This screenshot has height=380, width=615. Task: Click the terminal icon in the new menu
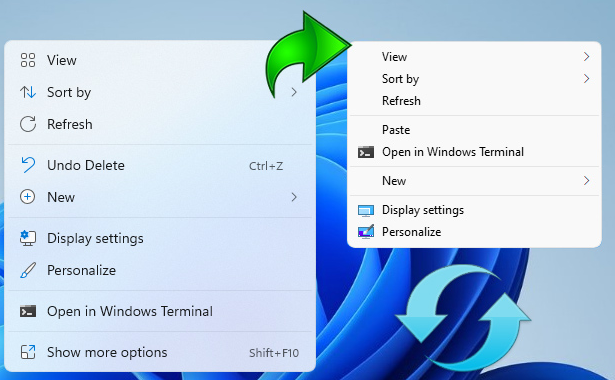[x=28, y=311]
